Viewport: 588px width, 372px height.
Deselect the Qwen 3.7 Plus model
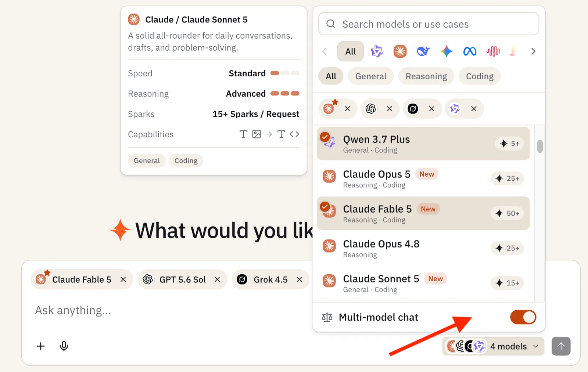(x=423, y=144)
